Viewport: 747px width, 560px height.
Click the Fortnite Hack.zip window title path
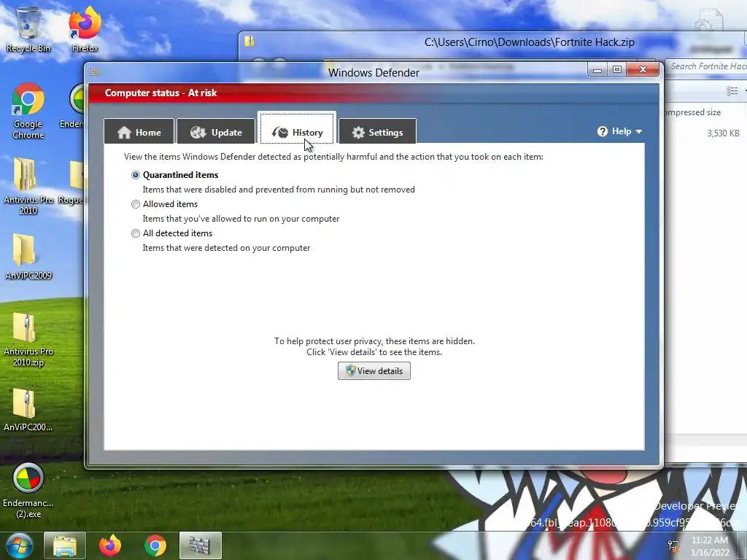530,42
